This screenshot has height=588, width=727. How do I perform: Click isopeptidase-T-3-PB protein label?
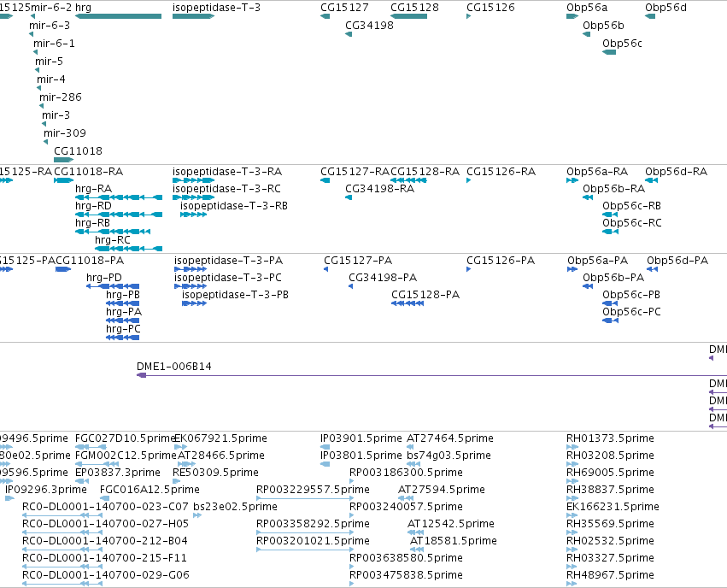[x=235, y=295]
